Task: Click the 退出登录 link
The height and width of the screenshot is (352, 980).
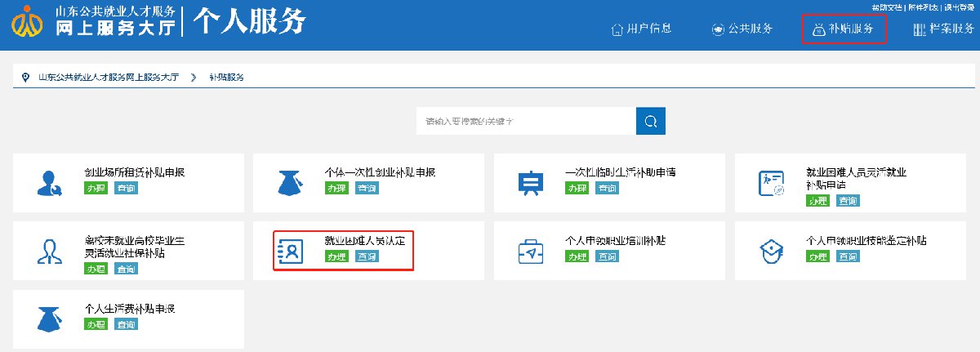Action: (x=959, y=7)
